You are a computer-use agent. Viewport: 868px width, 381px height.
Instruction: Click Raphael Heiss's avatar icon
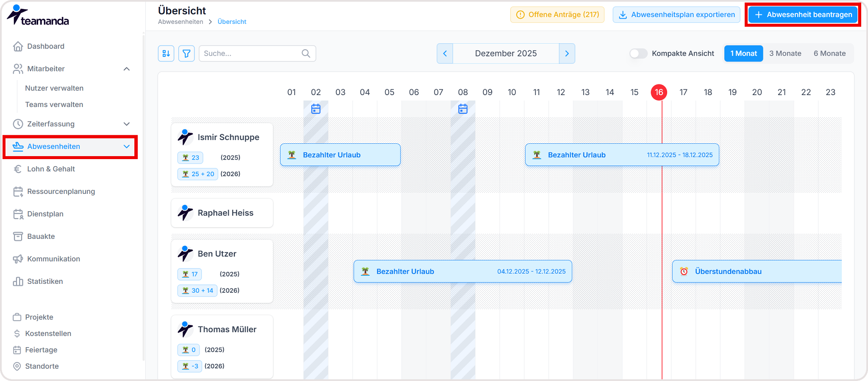click(185, 213)
